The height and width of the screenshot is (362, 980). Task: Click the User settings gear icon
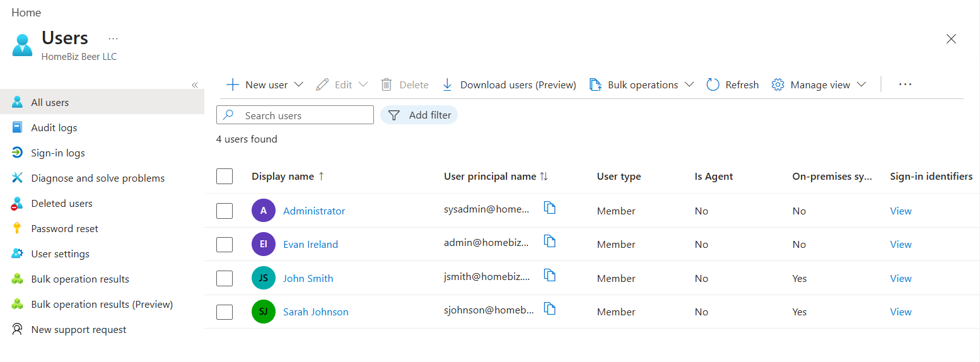[18, 254]
